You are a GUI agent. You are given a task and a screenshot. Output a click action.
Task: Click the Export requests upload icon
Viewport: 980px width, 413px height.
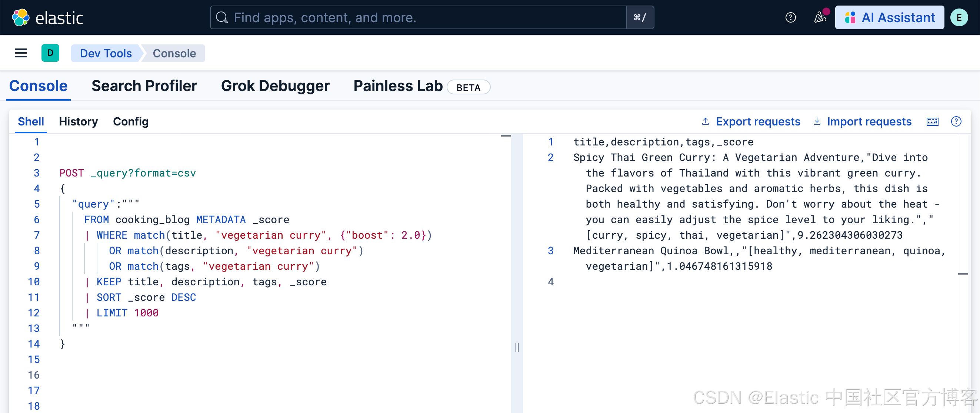click(705, 122)
